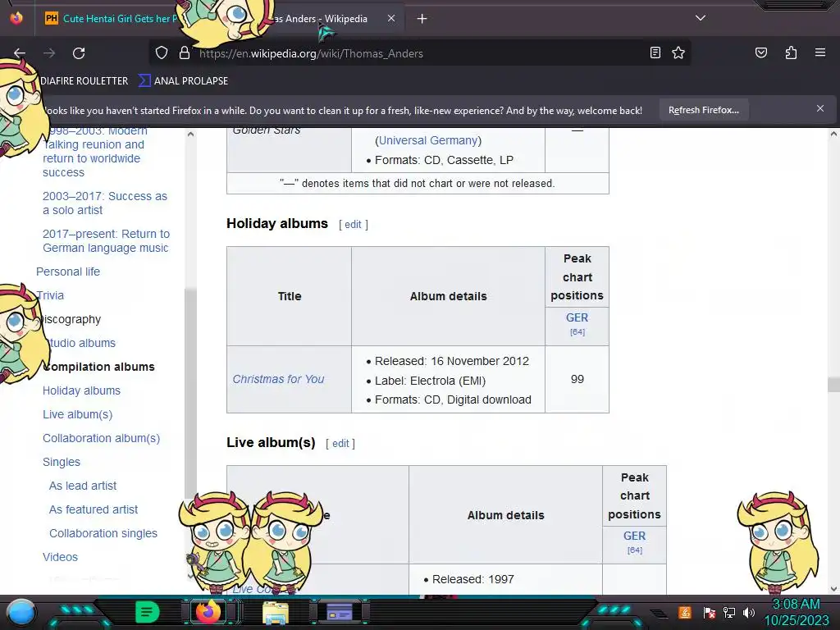The image size is (840, 630).
Task: Click the page scrollbar down arrow
Action: click(x=833, y=588)
